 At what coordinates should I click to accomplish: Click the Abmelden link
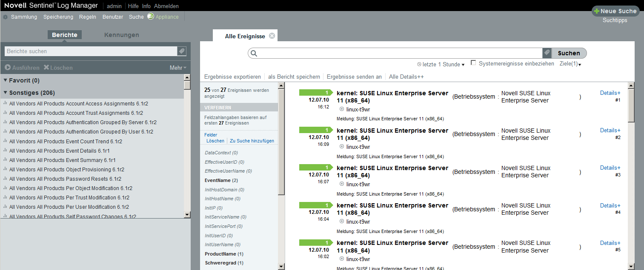166,6
